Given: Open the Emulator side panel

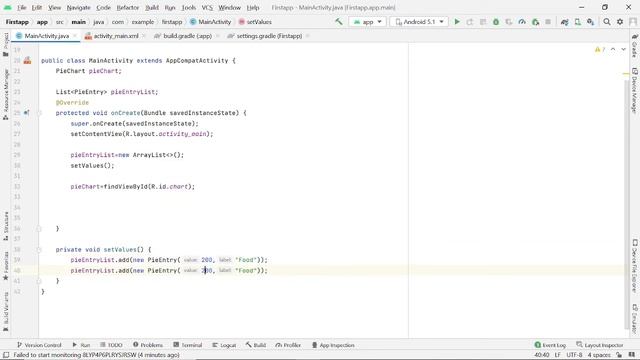Looking at the screenshot, I should (635, 318).
